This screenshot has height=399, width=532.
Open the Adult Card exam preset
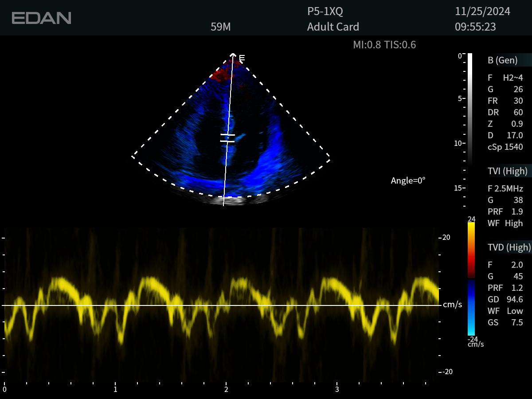[333, 27]
